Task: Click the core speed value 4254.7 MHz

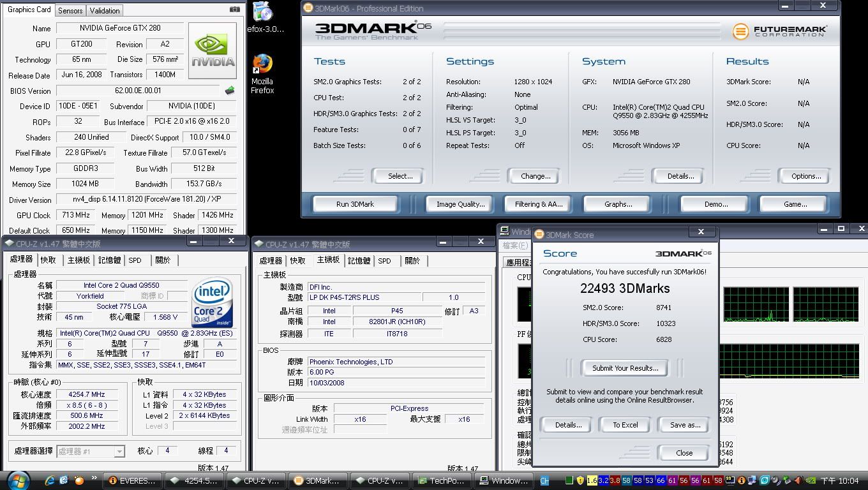Action: tap(86, 394)
